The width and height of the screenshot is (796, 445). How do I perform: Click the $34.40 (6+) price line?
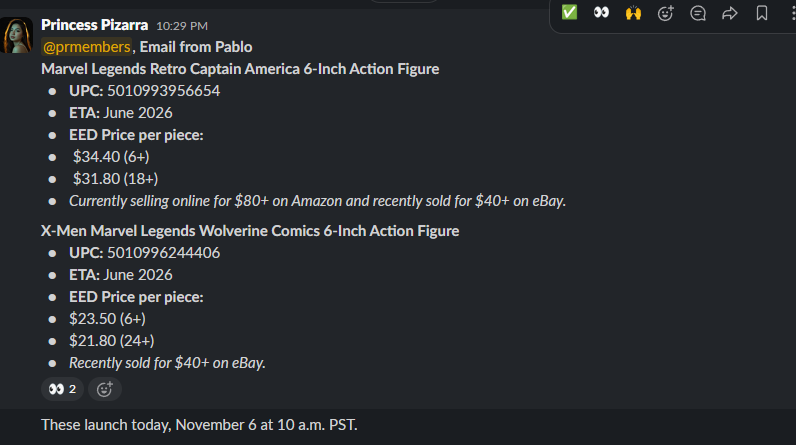[109, 157]
